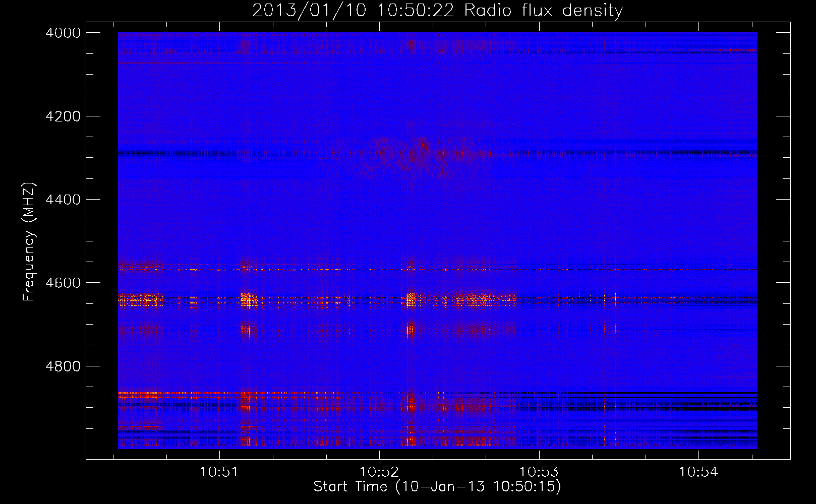Screen dimensions: 816x504
Task: Click the 4000 frequency axis label
Action: 63,33
